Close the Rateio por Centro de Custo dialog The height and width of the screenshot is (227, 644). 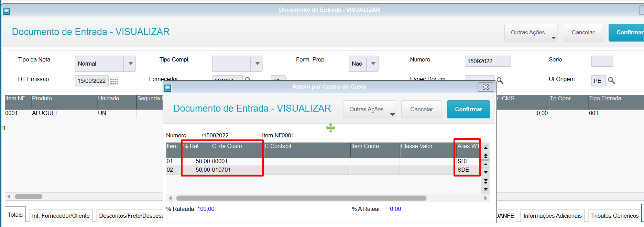(485, 87)
